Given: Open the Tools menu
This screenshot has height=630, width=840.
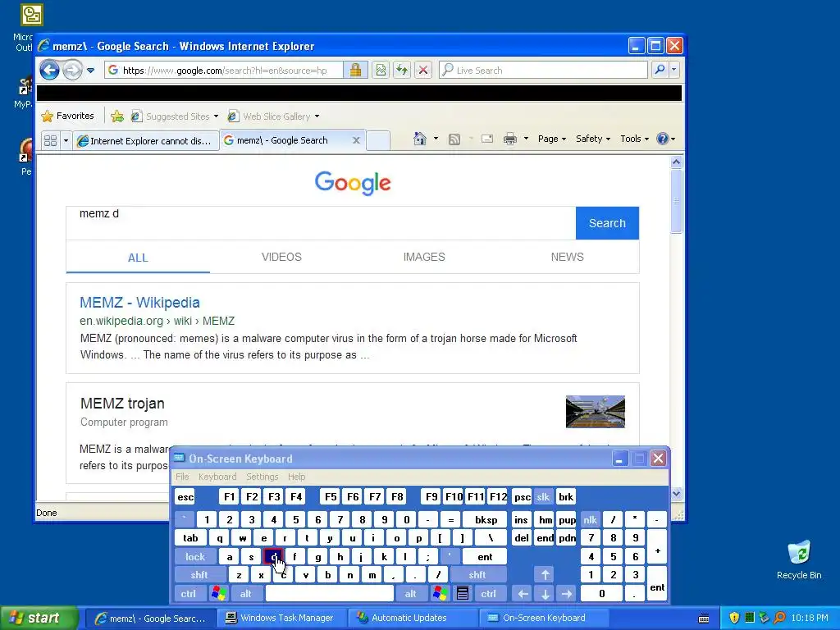Looking at the screenshot, I should [634, 139].
